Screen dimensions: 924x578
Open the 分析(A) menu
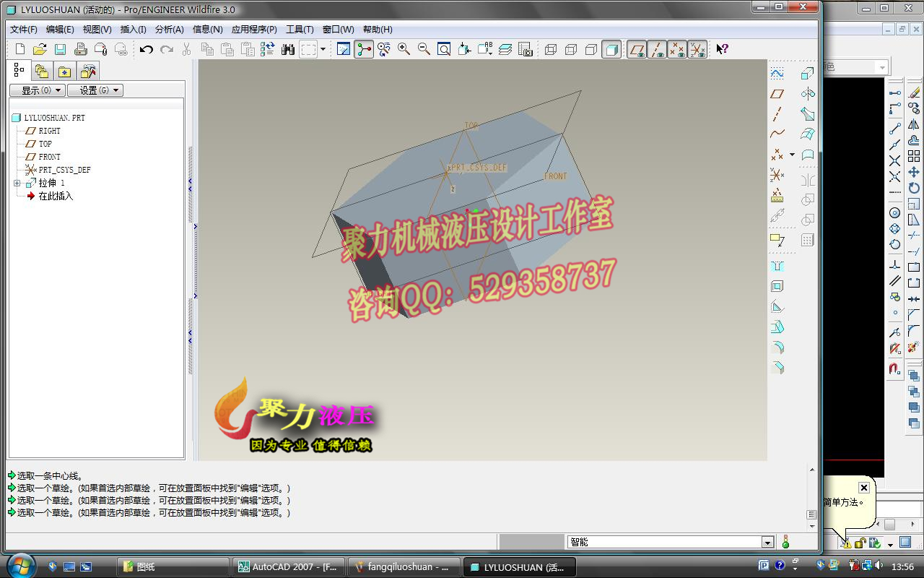pos(170,30)
